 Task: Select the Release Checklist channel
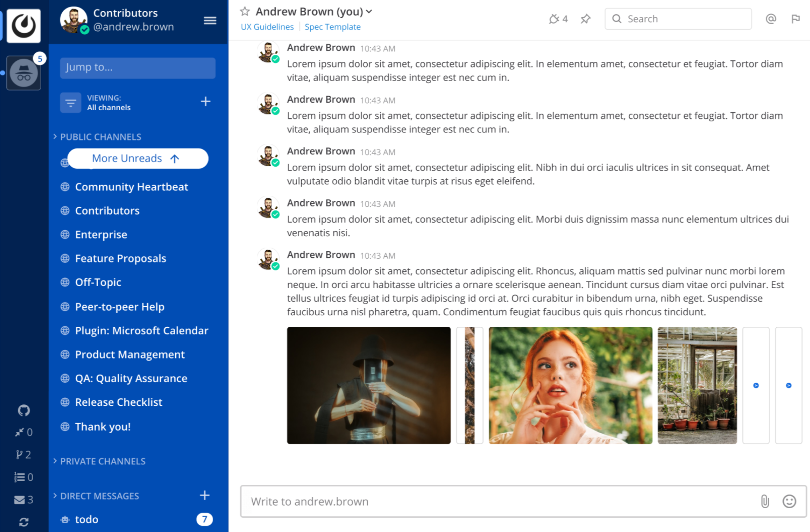coord(118,402)
